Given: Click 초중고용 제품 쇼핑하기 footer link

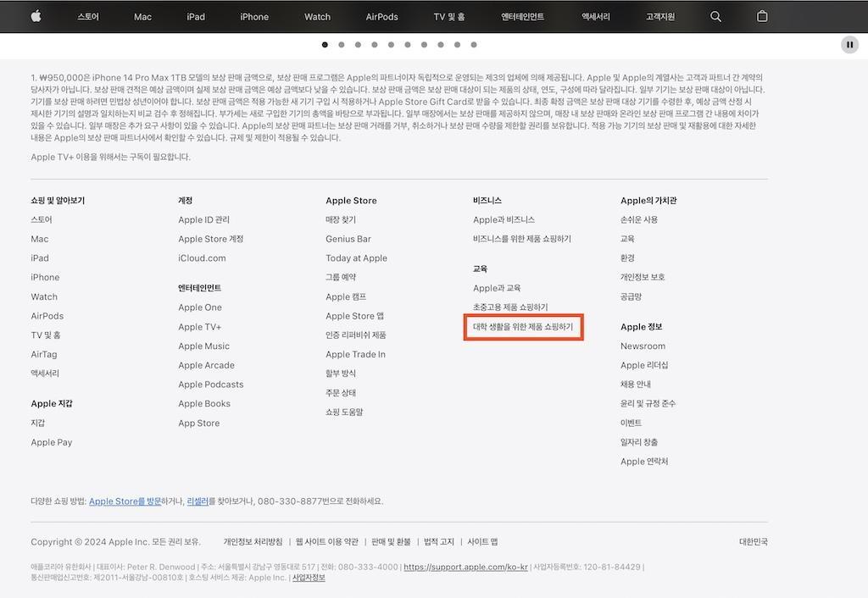Looking at the screenshot, I should pyautogui.click(x=510, y=307).
